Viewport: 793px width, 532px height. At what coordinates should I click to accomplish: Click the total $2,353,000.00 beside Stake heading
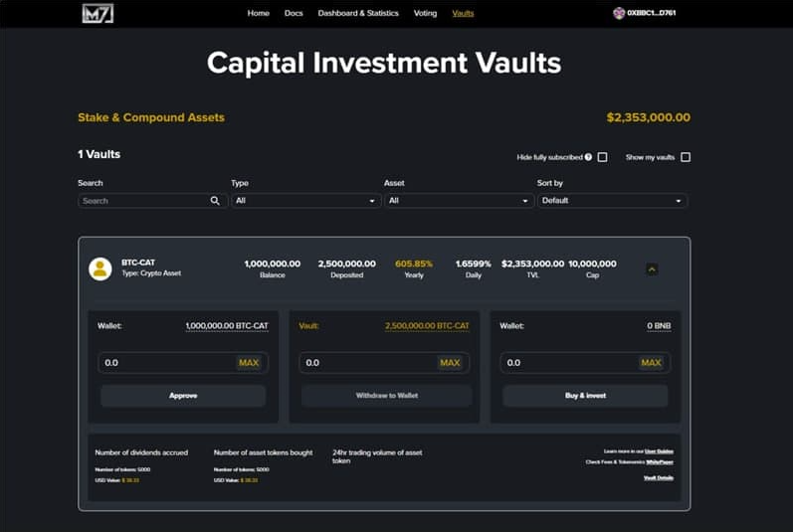pyautogui.click(x=649, y=117)
